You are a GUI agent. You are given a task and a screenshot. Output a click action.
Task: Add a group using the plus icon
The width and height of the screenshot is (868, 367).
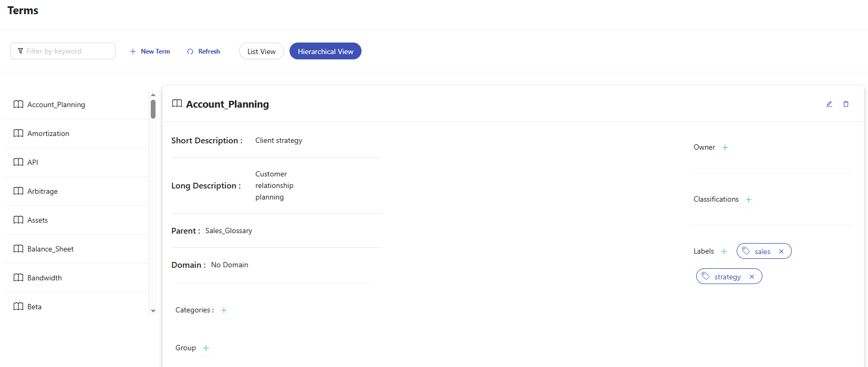(x=206, y=348)
